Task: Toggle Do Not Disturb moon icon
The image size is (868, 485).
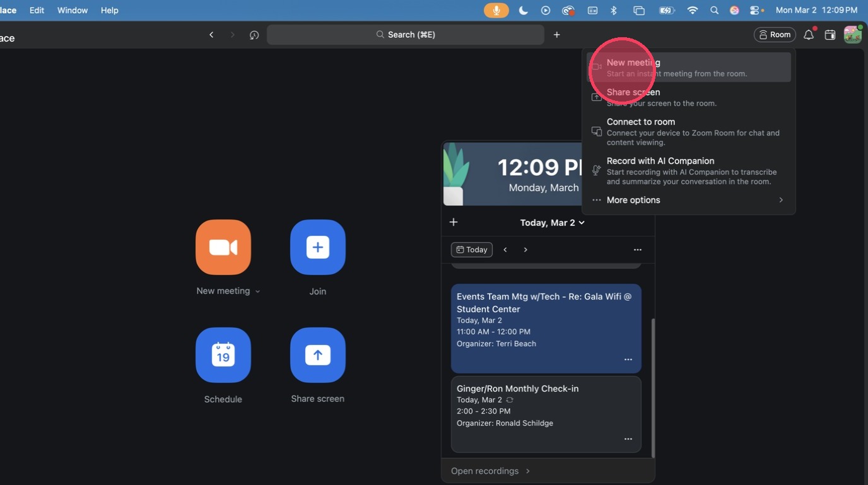Action: 524,10
